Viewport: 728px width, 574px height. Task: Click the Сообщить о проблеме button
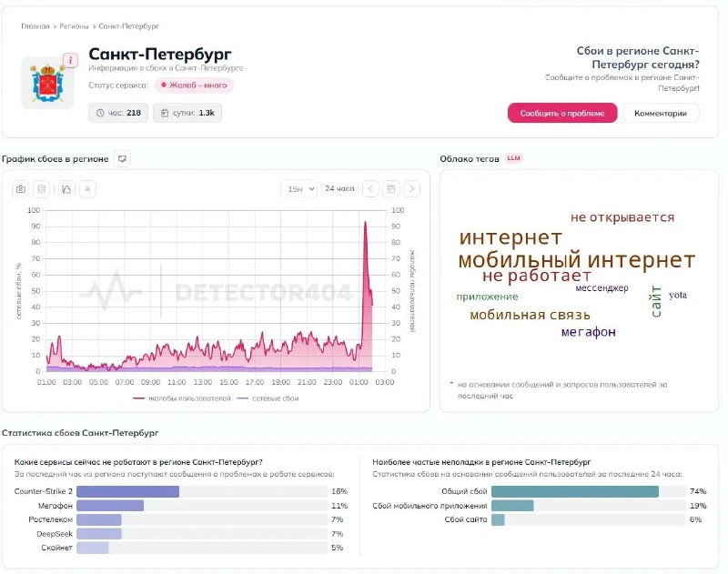[562, 113]
